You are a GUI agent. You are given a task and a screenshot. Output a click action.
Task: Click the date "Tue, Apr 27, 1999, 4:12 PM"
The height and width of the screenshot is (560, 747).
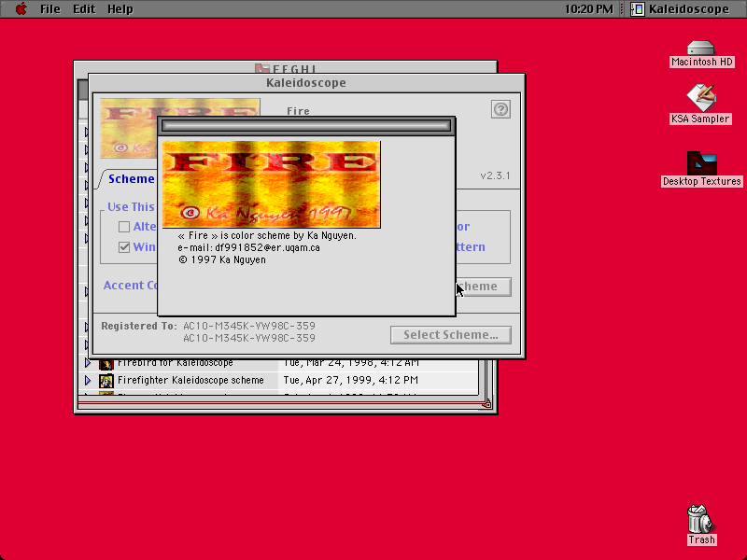tap(351, 380)
